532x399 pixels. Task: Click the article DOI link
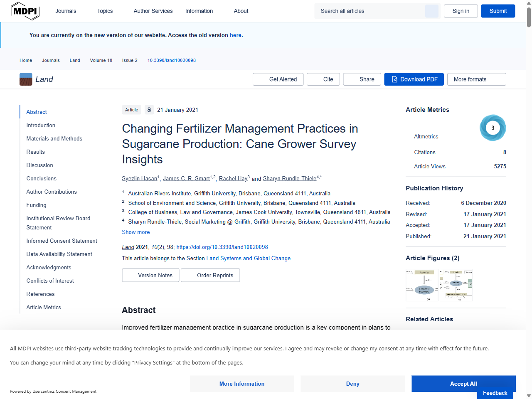(x=222, y=247)
